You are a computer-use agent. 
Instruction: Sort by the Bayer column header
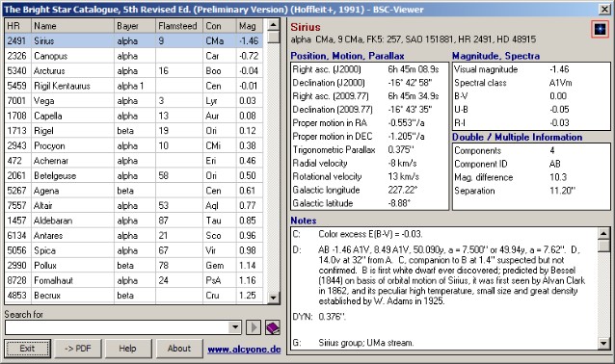135,26
